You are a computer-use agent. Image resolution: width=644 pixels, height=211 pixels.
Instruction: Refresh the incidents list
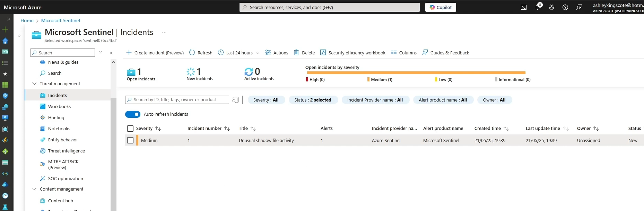(201, 53)
